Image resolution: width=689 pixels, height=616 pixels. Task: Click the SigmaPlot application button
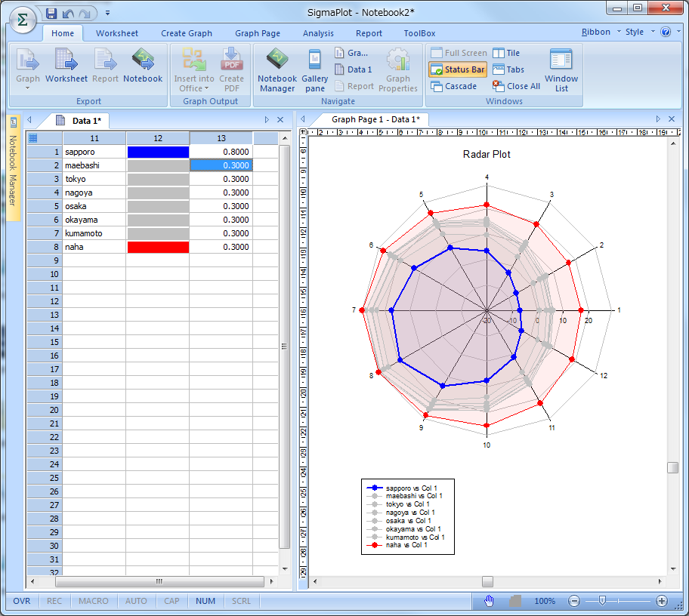point(23,20)
